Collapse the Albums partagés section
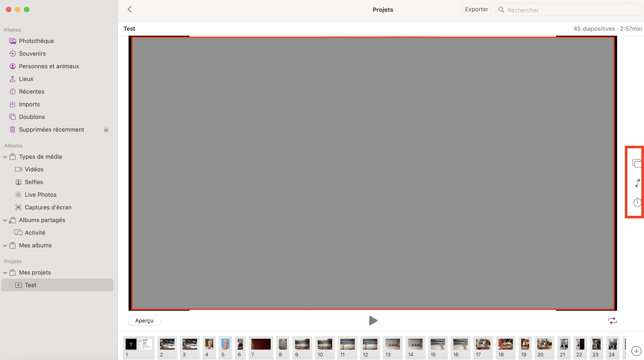This screenshot has height=360, width=644. click(5, 220)
